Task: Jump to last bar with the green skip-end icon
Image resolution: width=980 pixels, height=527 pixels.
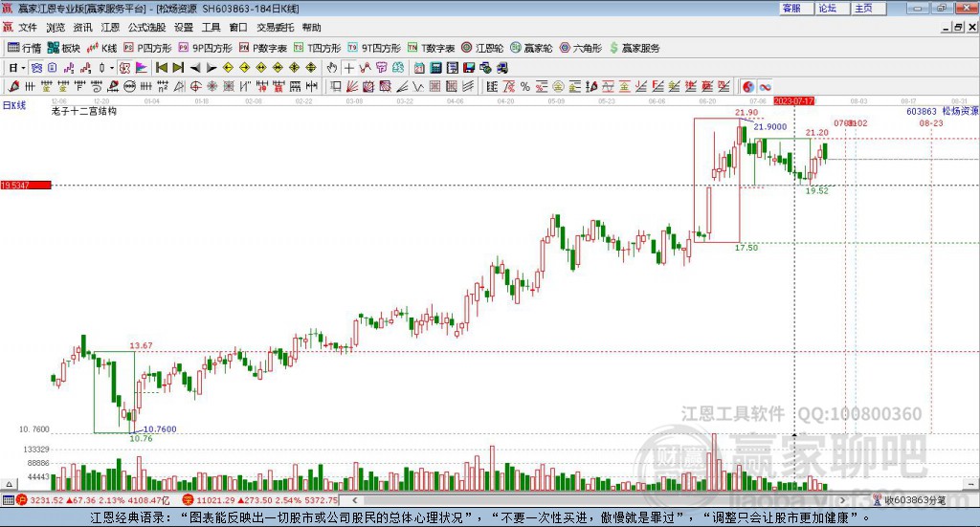Action: coord(178,68)
